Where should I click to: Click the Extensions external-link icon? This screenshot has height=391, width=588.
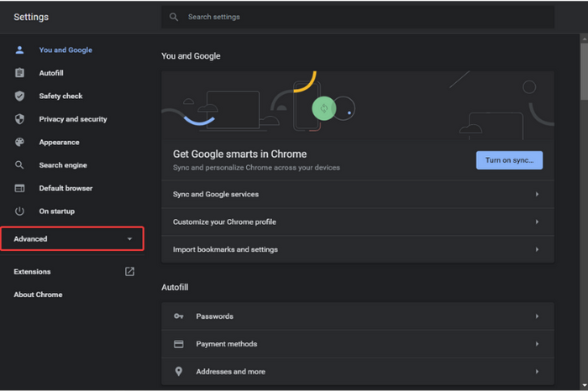coord(129,272)
